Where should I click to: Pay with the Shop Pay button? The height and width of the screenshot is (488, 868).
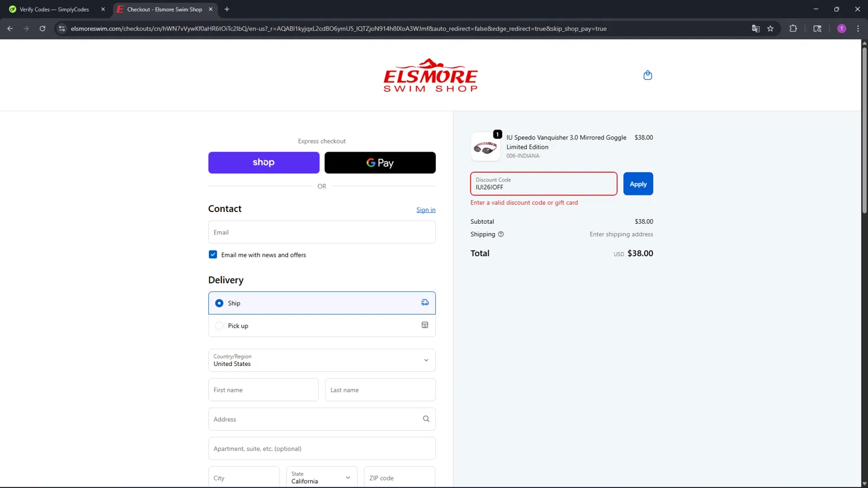(x=264, y=162)
